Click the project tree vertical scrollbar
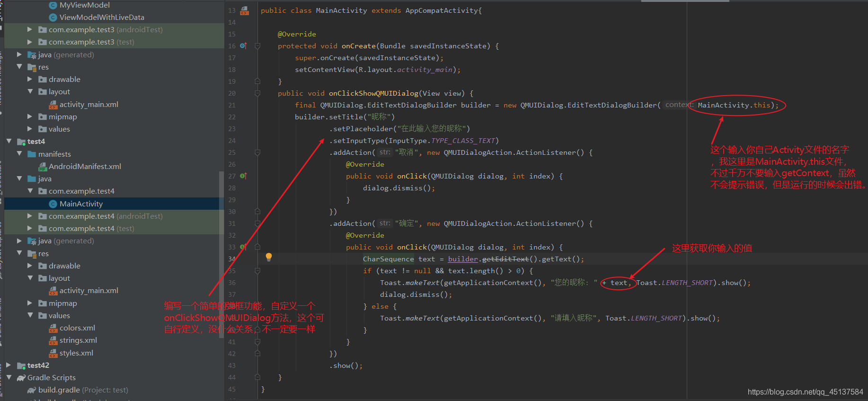This screenshot has height=401, width=868. pos(221,255)
